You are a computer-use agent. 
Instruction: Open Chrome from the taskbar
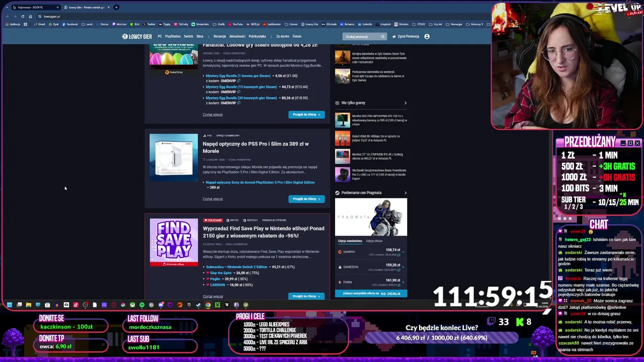pos(208,305)
